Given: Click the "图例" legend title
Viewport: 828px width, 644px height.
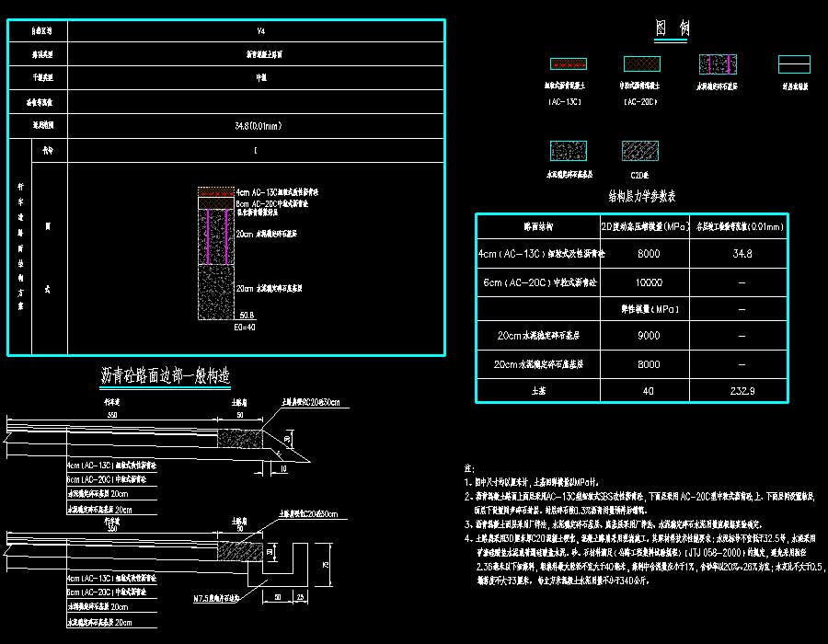Looking at the screenshot, I should pos(673,28).
